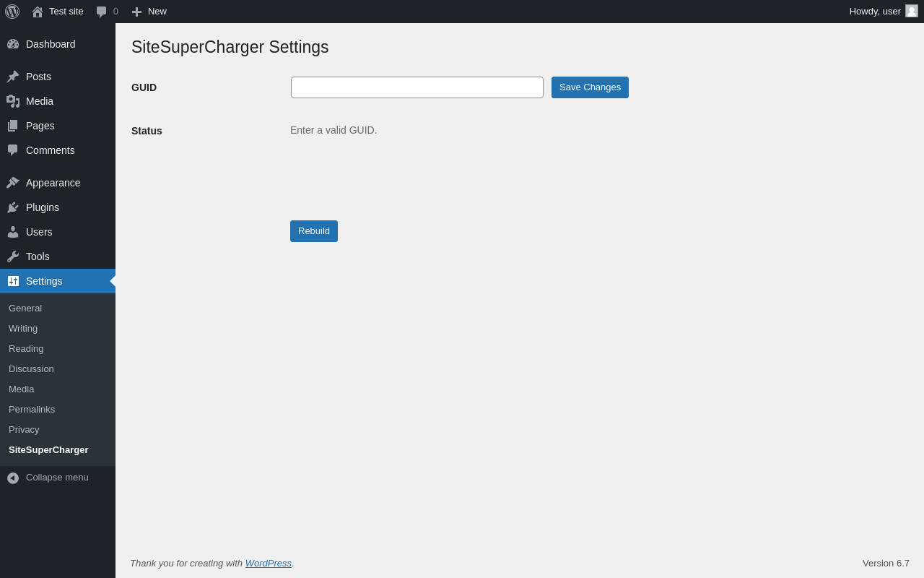Click the Appearance paintbrush icon

click(13, 183)
